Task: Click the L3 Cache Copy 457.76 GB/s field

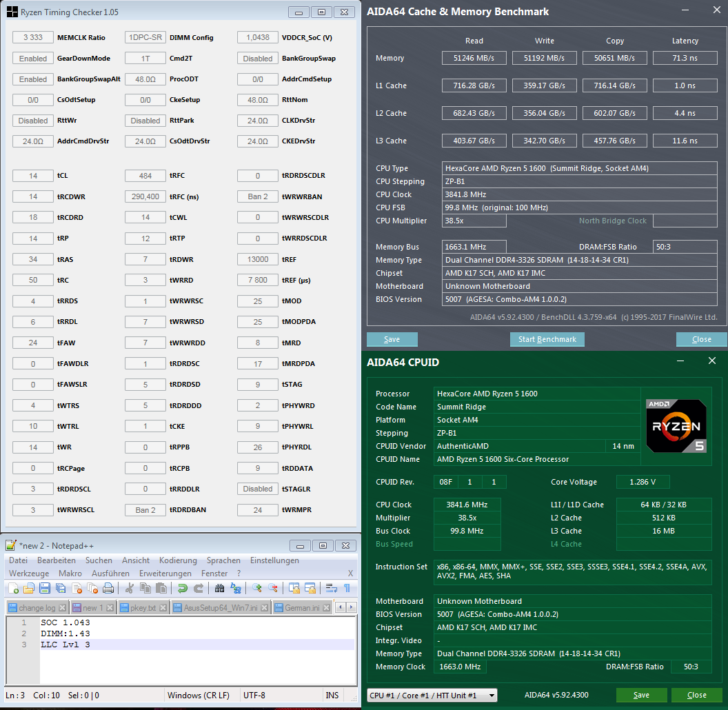Action: pyautogui.click(x=615, y=141)
